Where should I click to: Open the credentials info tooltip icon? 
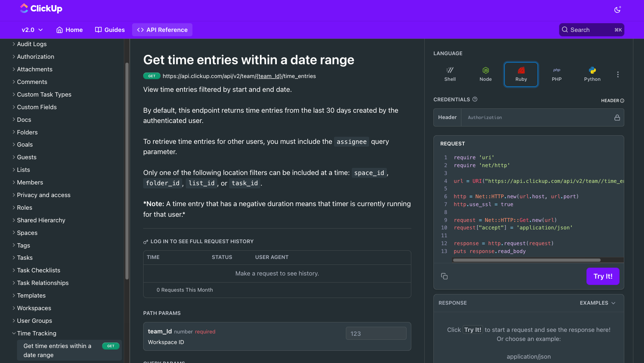[474, 99]
